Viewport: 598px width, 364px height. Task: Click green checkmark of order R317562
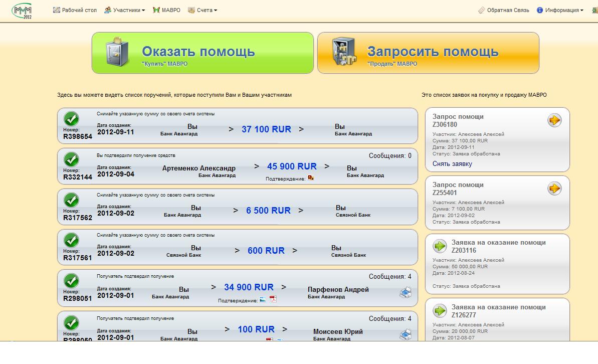(71, 200)
